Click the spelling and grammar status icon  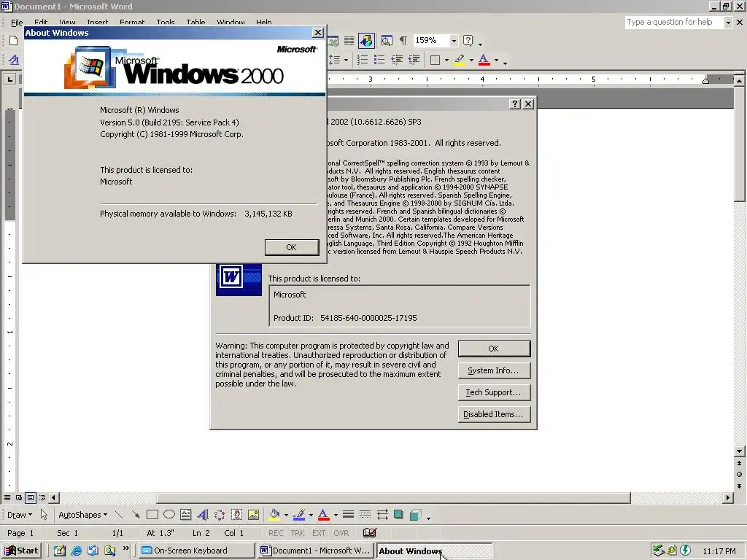pos(370,533)
